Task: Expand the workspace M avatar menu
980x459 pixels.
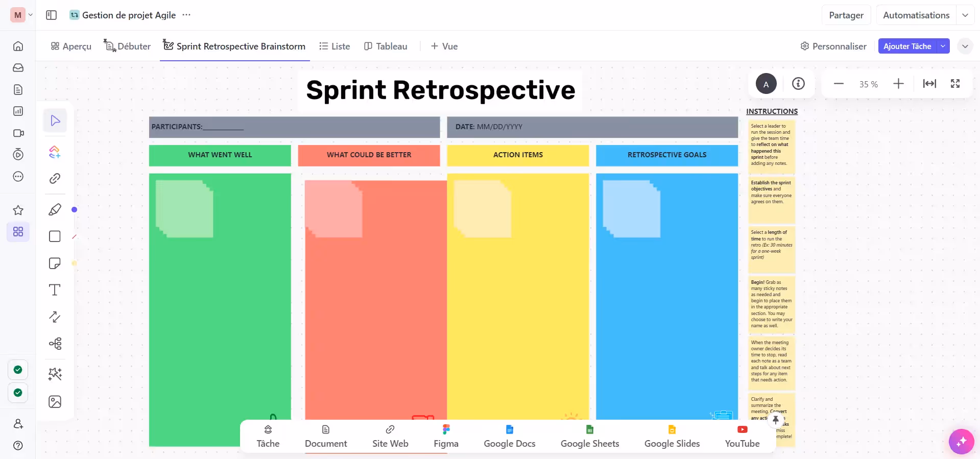Action: point(22,15)
